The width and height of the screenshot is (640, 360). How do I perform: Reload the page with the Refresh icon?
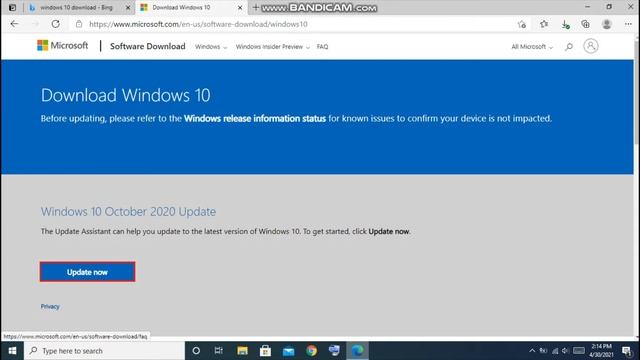tap(56, 24)
